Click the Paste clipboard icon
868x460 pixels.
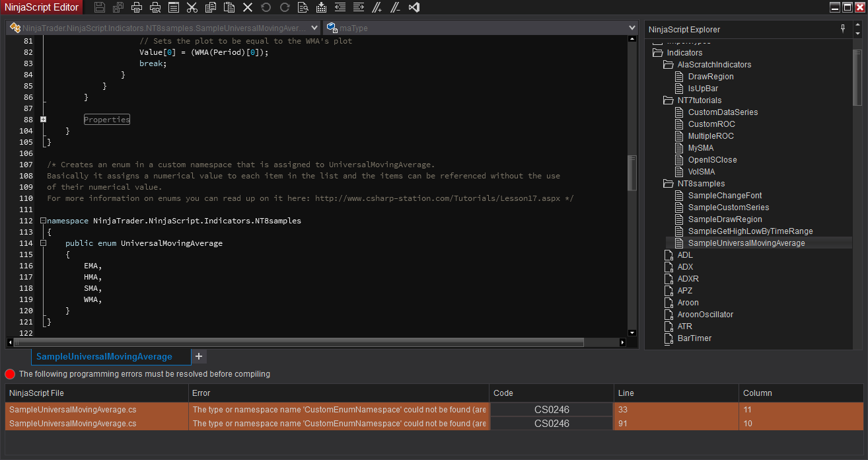tap(229, 7)
